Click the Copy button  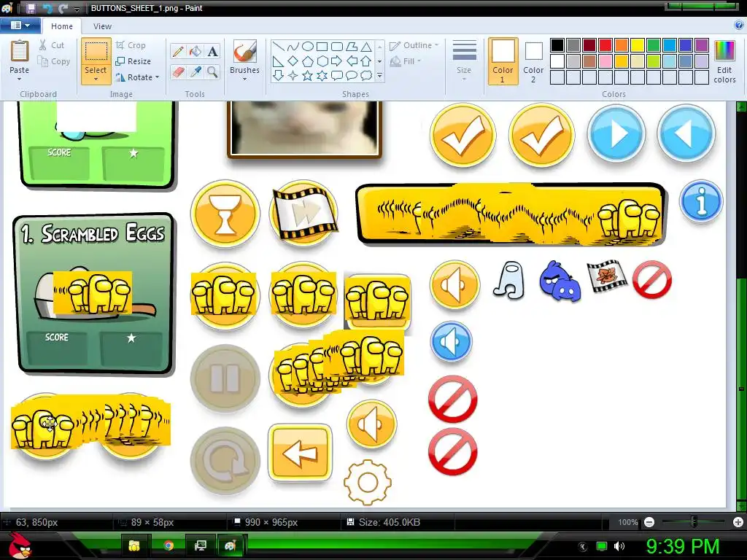[53, 61]
